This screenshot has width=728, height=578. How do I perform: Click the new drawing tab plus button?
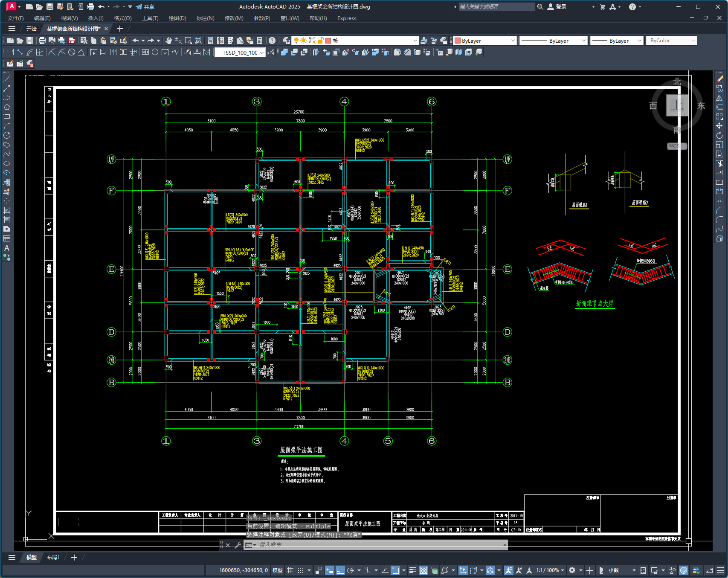pyautogui.click(x=120, y=29)
